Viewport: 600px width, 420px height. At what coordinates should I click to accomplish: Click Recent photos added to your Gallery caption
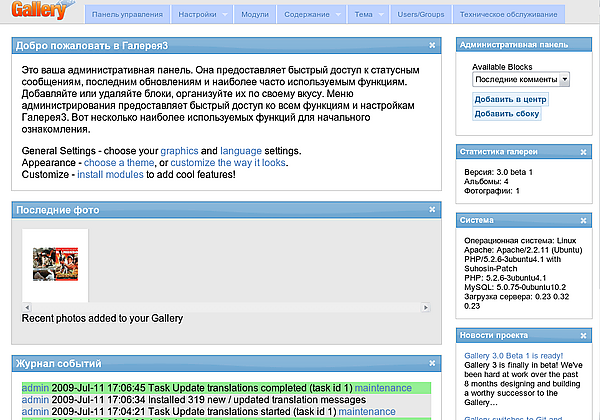[x=102, y=318]
